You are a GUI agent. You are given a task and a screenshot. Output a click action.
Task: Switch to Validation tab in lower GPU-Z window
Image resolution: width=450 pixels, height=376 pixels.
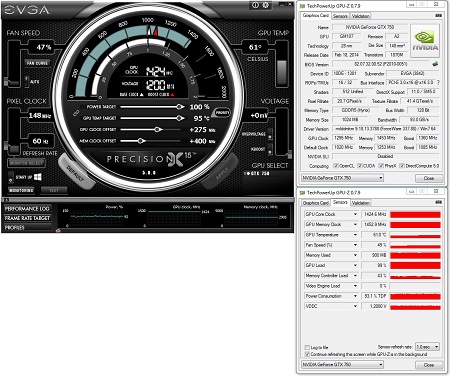click(361, 203)
